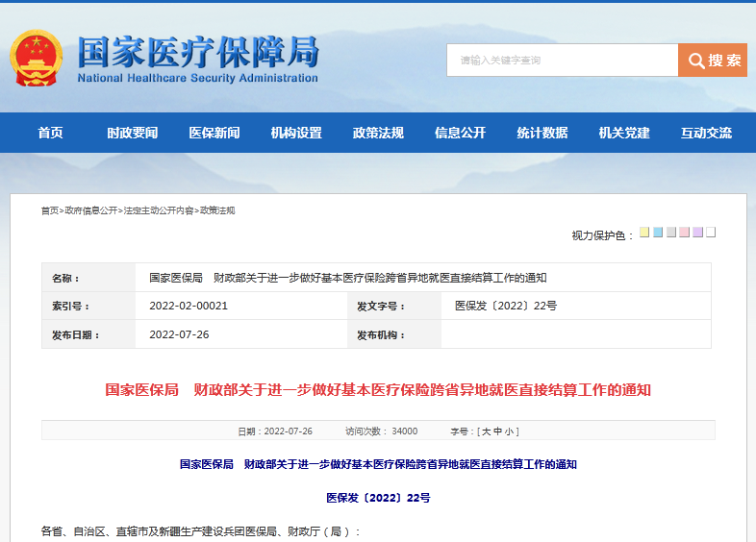Click the 发文字号 label cell
Image resolution: width=756 pixels, height=542 pixels.
point(394,306)
